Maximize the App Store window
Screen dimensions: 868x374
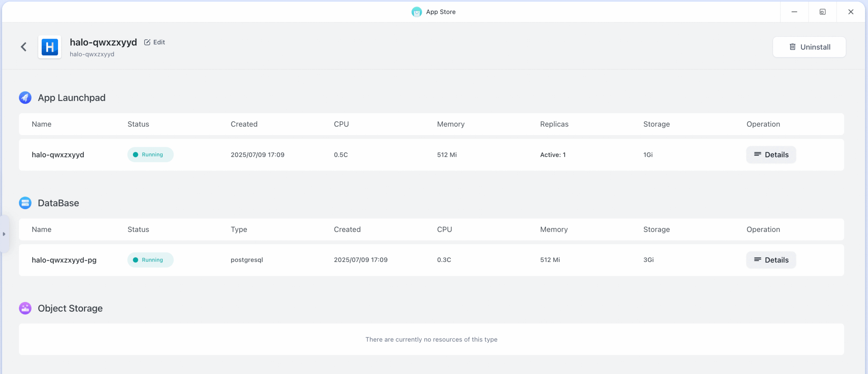(823, 12)
